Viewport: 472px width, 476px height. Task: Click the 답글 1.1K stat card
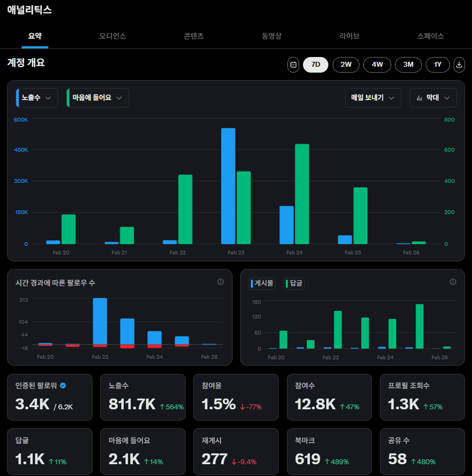point(50,451)
